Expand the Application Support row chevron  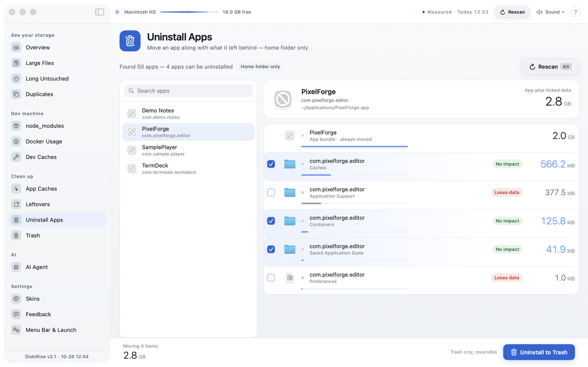303,193
